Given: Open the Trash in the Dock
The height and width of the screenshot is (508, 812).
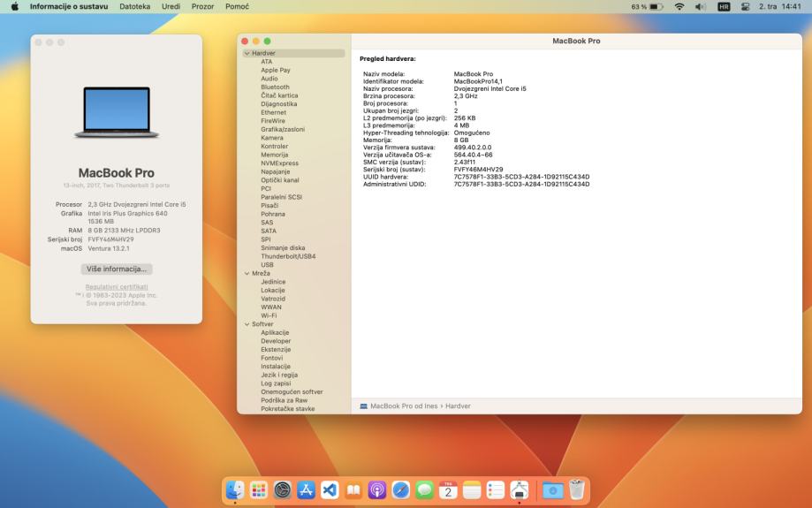Looking at the screenshot, I should 577,489.
